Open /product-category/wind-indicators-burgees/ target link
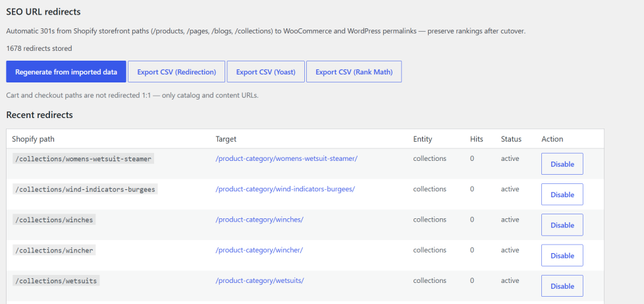 285,189
